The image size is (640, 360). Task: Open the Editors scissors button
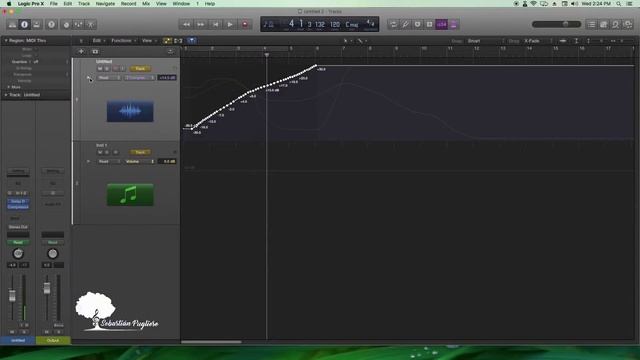(x=91, y=24)
